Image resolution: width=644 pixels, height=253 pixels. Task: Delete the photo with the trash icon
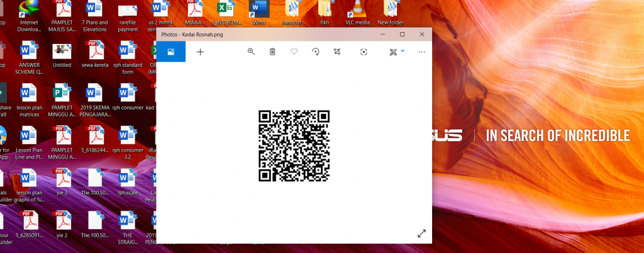(272, 52)
